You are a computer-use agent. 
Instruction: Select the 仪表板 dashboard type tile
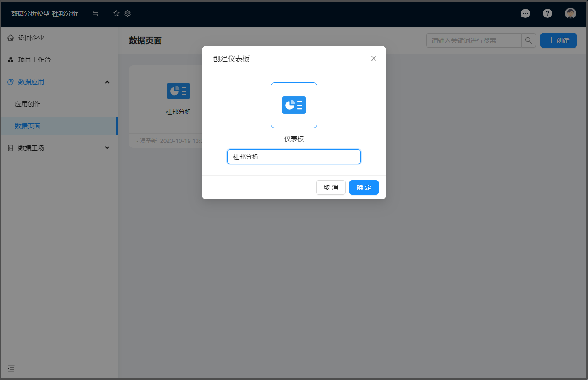click(294, 105)
